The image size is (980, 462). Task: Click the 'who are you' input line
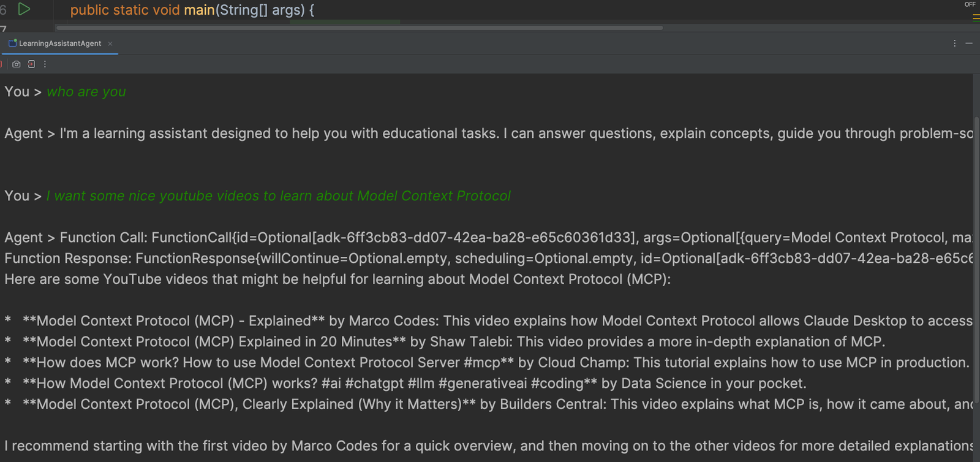(x=86, y=92)
